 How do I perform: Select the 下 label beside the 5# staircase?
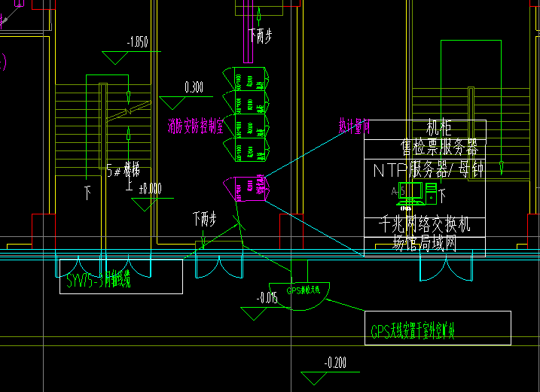click(87, 193)
